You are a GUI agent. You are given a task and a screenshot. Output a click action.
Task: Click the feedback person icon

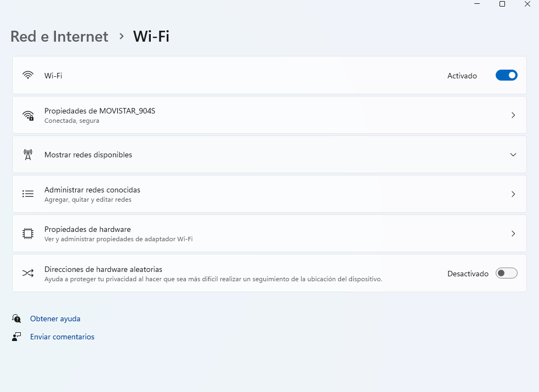coord(16,337)
